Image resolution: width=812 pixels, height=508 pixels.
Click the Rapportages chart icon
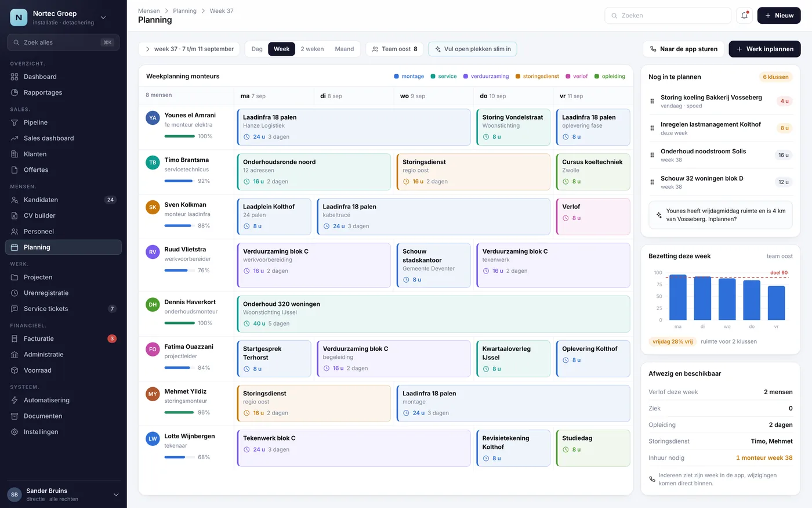(x=14, y=92)
